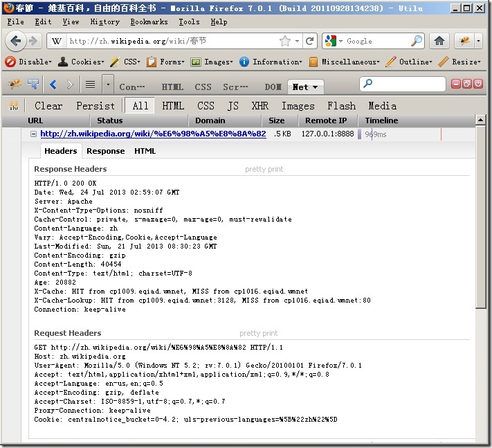This screenshot has height=448, width=492.
Task: Click the Firebug panel vertical scrollbar thumb
Action: click(480, 217)
